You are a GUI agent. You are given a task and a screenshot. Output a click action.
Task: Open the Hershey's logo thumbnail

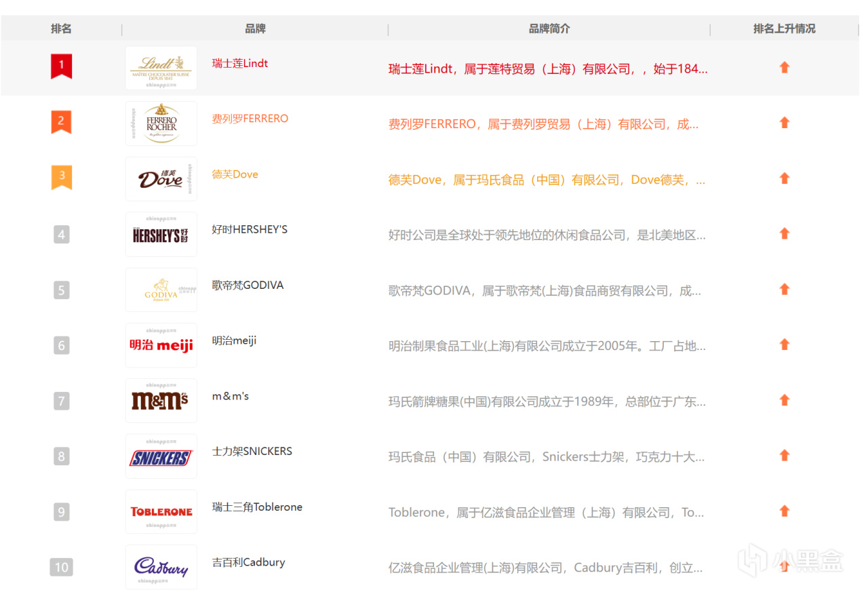(161, 235)
